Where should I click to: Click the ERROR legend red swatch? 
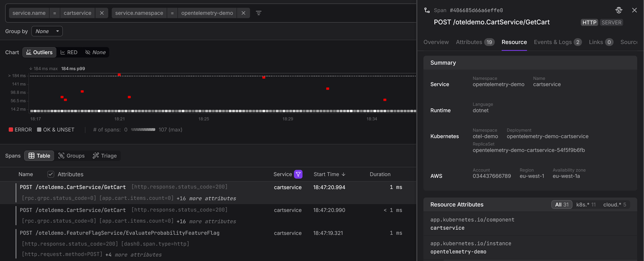[11, 130]
